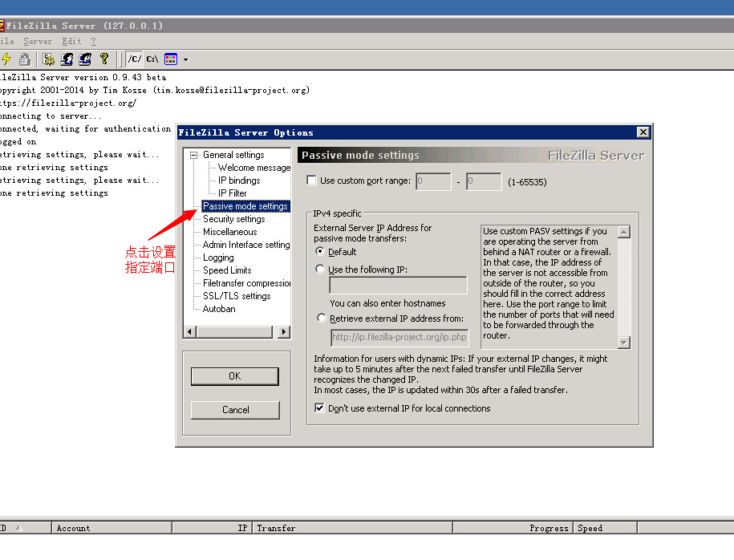
Task: Select IP bindings tree item
Action: tap(239, 181)
